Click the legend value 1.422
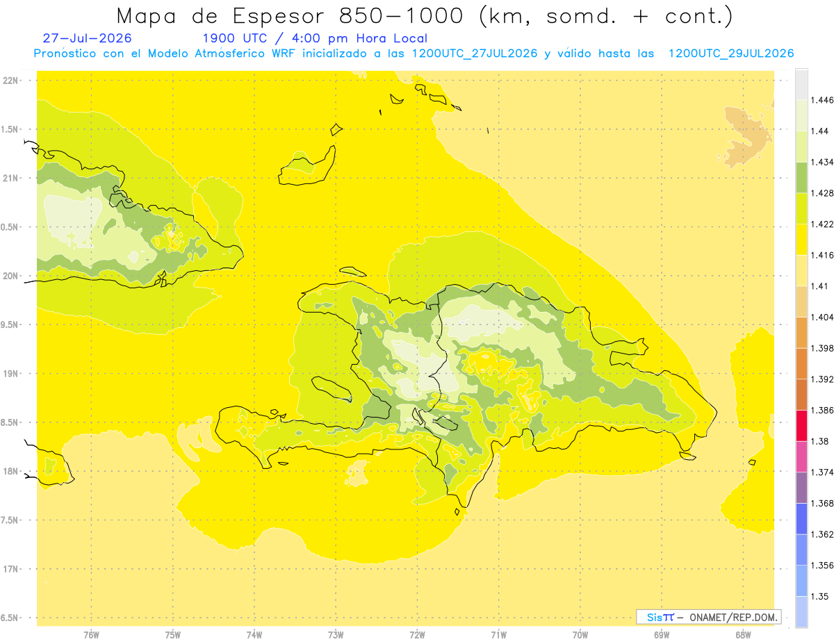Screen dimensions: 834x644 click(x=824, y=224)
